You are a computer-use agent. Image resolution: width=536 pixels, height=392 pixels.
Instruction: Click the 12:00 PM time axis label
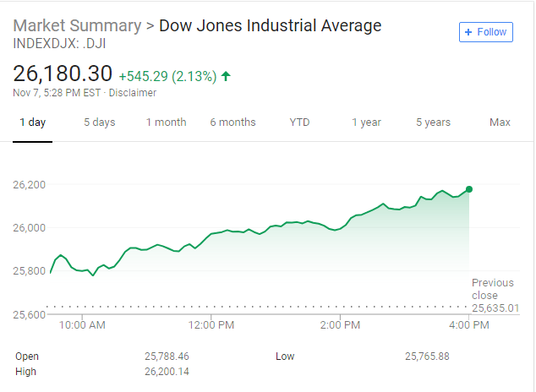(211, 324)
